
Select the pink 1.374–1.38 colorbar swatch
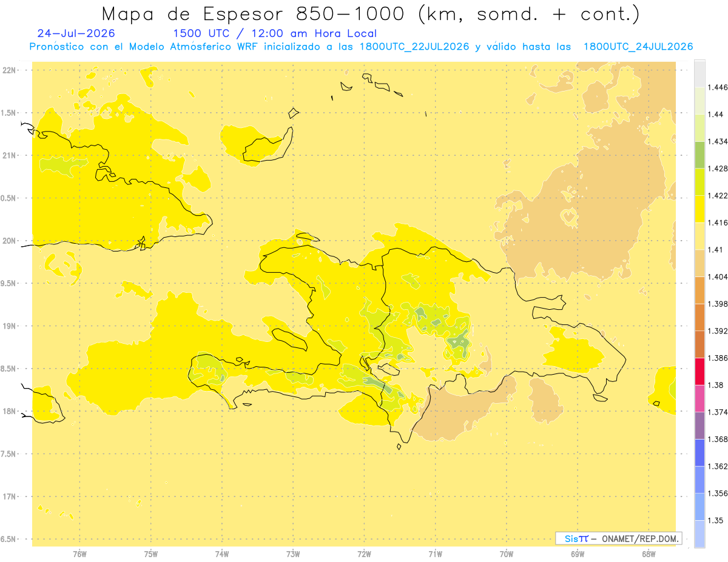699,398
